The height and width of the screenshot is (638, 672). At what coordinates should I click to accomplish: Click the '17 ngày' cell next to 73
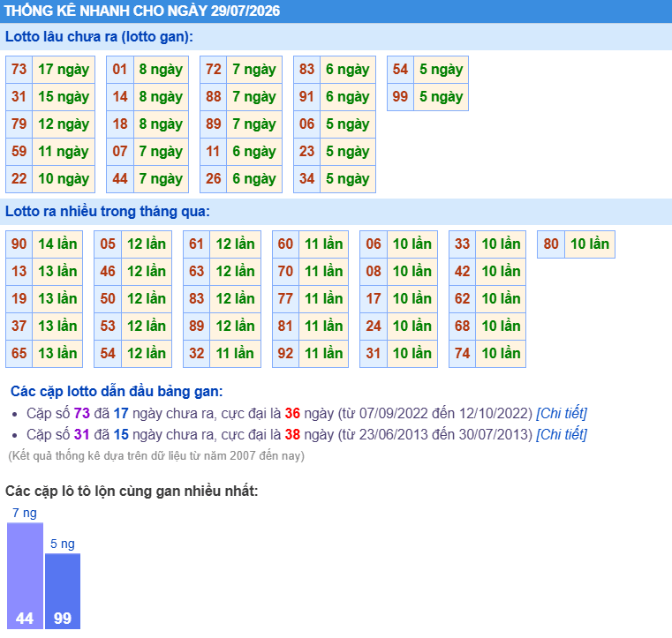64,70
